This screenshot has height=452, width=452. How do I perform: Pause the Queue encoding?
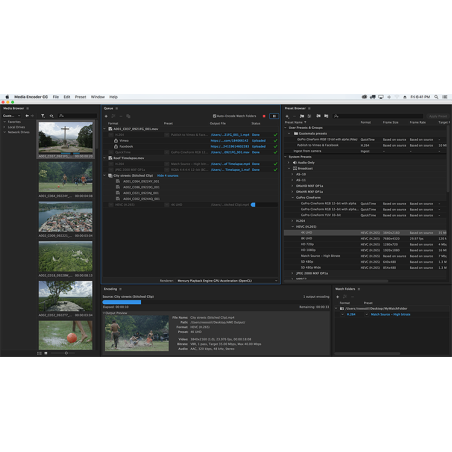pos(274,116)
